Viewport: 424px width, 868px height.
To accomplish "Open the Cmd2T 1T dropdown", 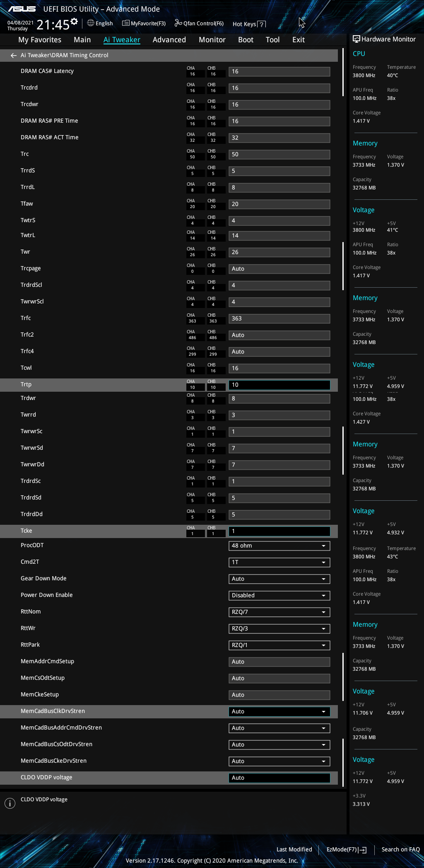I will pyautogui.click(x=279, y=563).
